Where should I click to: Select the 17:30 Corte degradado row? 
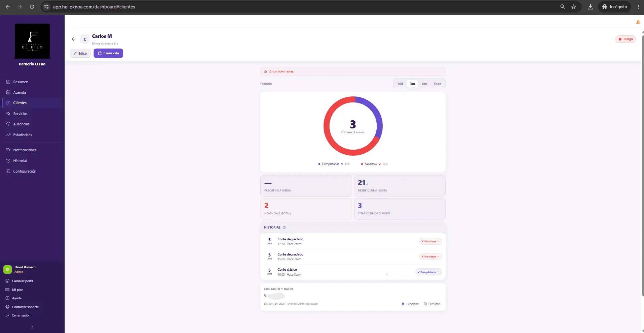(x=353, y=241)
